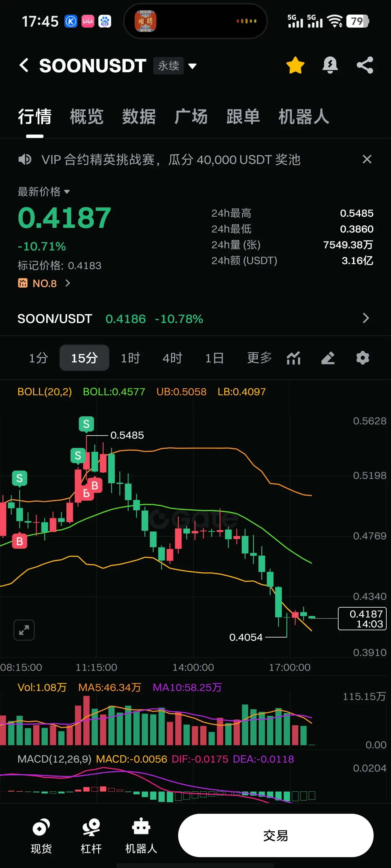Viewport: 391px width, 868px height.
Task: Open the drawing tools pencil icon
Action: tap(328, 358)
